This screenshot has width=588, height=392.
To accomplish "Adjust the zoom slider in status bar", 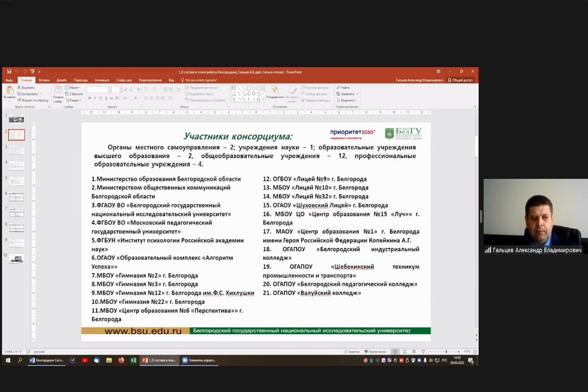I will 446,351.
